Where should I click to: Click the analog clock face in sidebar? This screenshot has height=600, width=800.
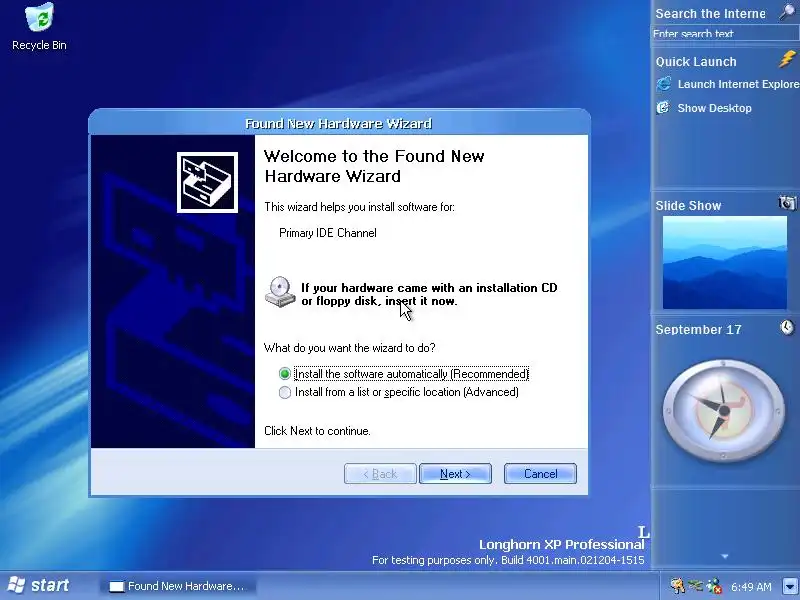coord(724,411)
